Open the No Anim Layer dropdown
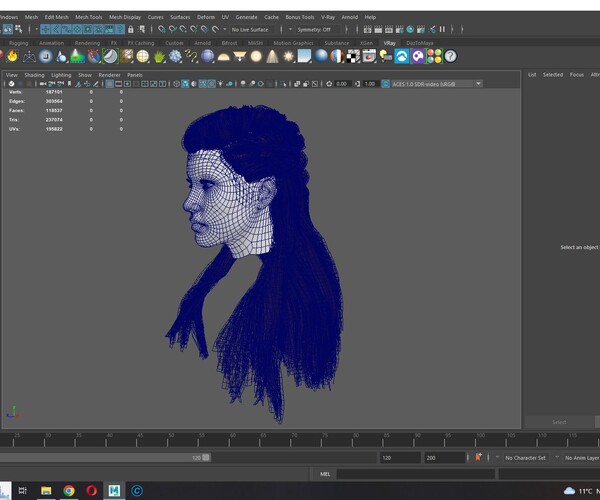The image size is (600, 500). [582, 458]
